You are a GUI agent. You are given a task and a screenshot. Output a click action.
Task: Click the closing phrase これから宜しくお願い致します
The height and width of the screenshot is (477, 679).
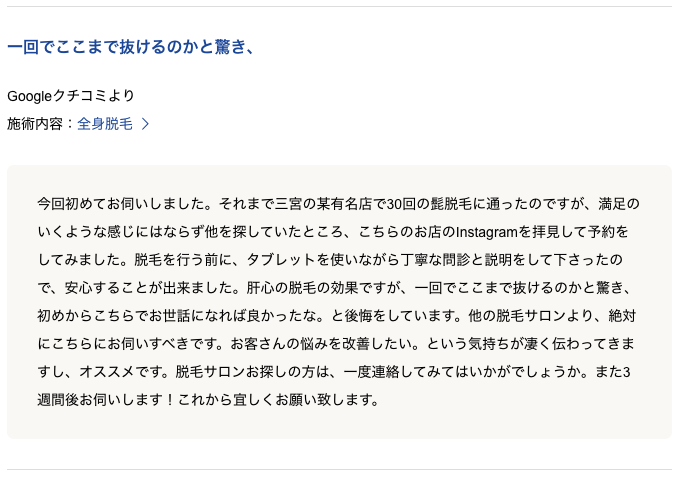pyautogui.click(x=274, y=400)
